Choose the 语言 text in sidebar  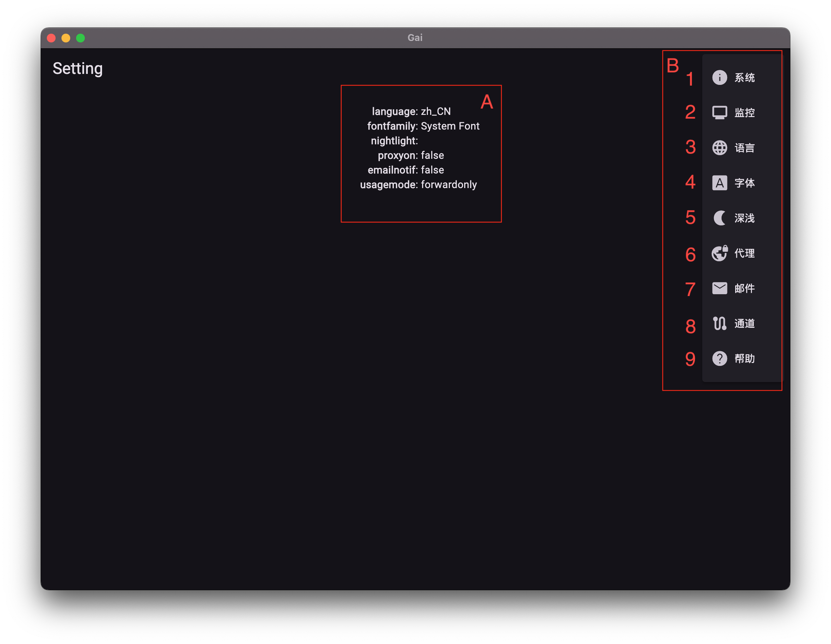[744, 148]
